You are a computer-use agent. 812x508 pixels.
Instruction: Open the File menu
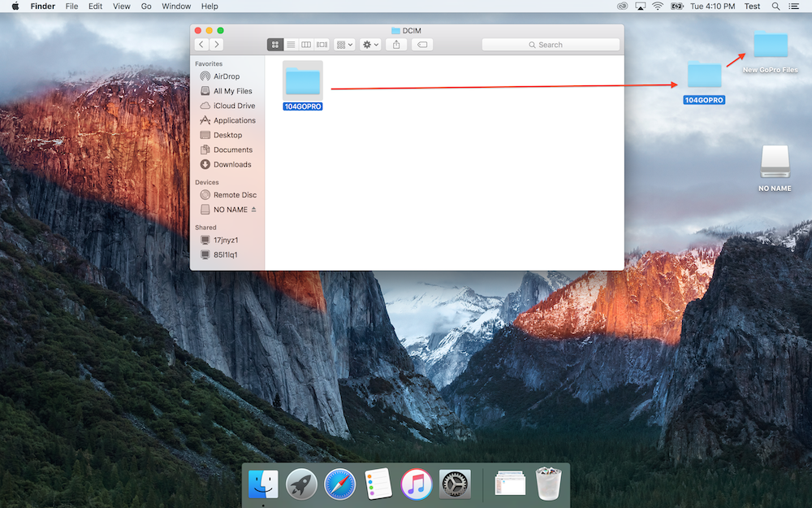(71, 6)
